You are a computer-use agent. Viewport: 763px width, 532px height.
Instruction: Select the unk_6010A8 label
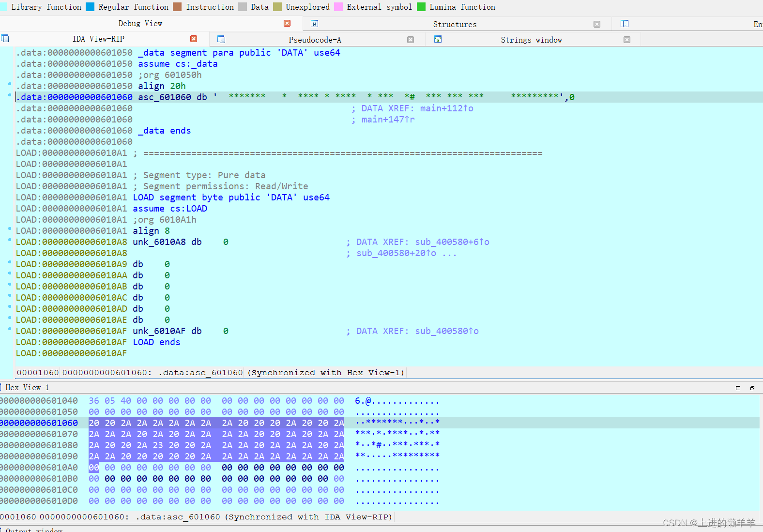pos(159,242)
